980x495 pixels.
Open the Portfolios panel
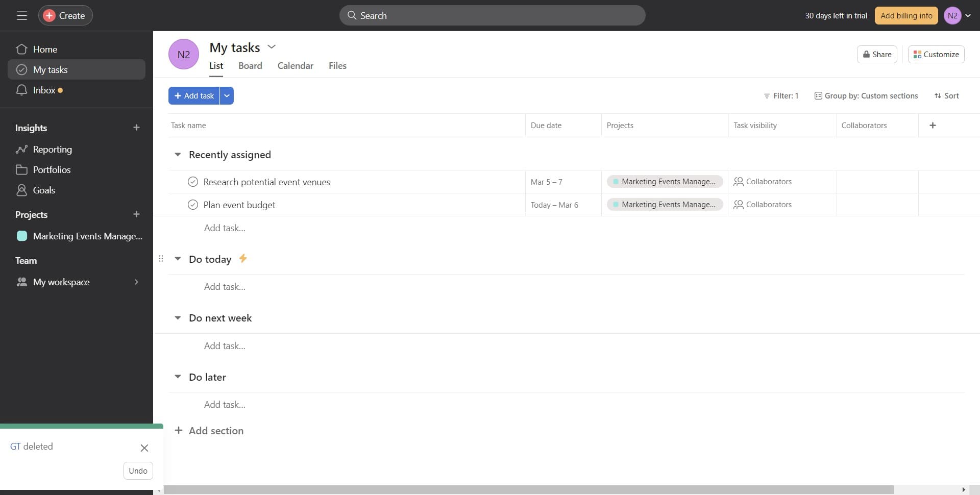pyautogui.click(x=52, y=169)
